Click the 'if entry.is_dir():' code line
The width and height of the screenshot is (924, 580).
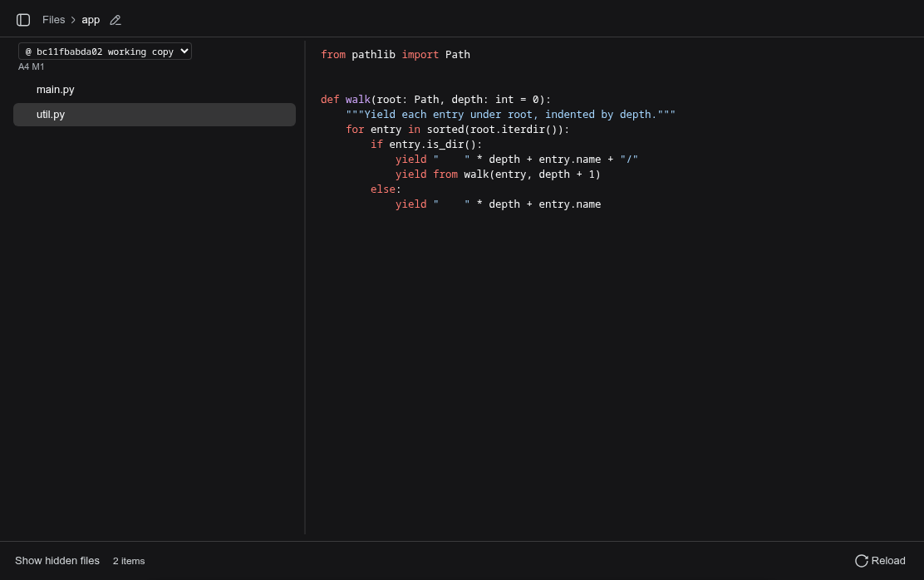coord(426,144)
